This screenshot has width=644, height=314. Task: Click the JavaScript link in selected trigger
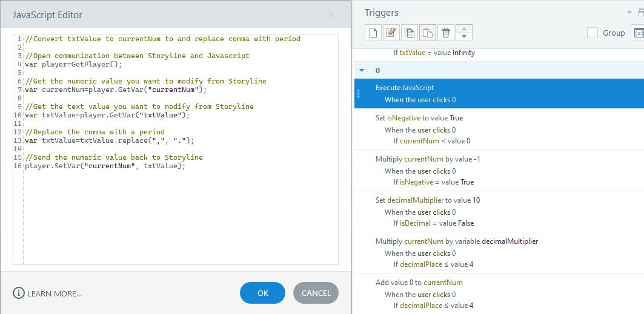[x=417, y=88]
